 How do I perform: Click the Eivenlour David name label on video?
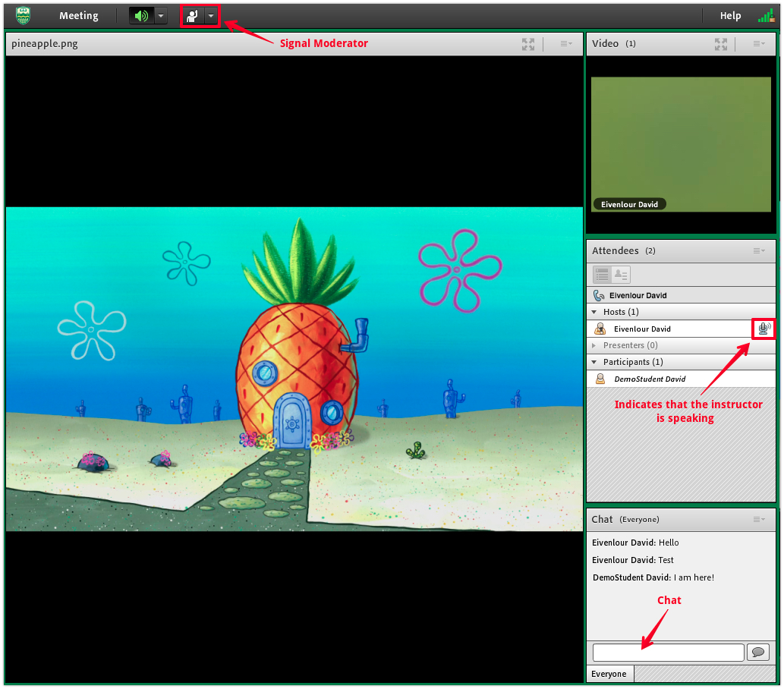[629, 205]
